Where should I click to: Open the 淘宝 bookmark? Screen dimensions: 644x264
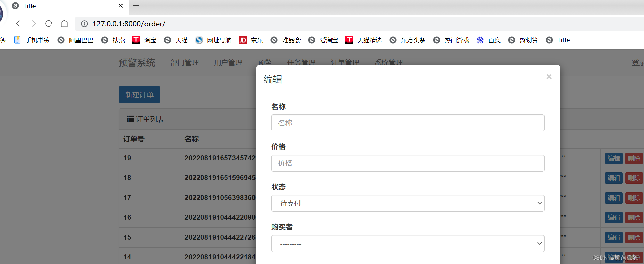pos(144,40)
